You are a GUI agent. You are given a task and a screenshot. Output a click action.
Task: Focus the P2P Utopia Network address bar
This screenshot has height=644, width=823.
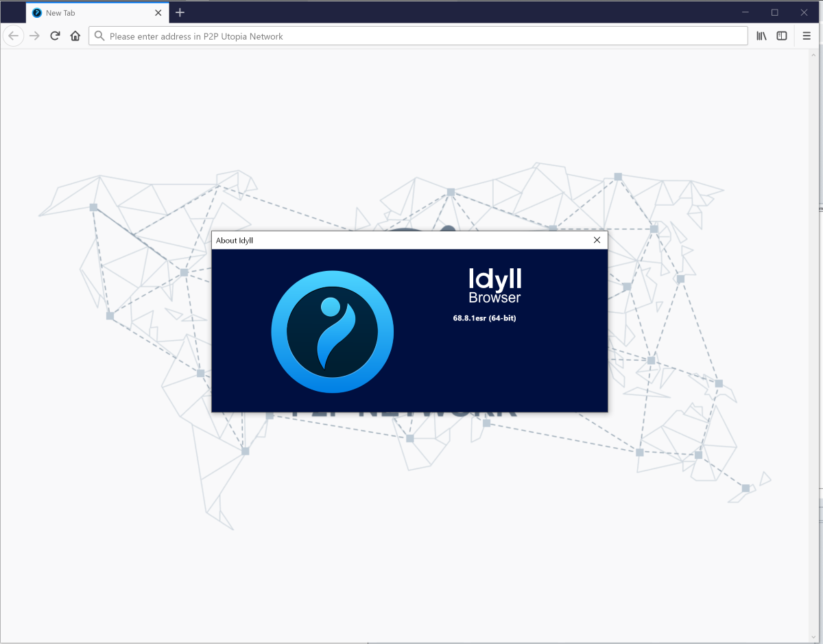[x=418, y=36]
